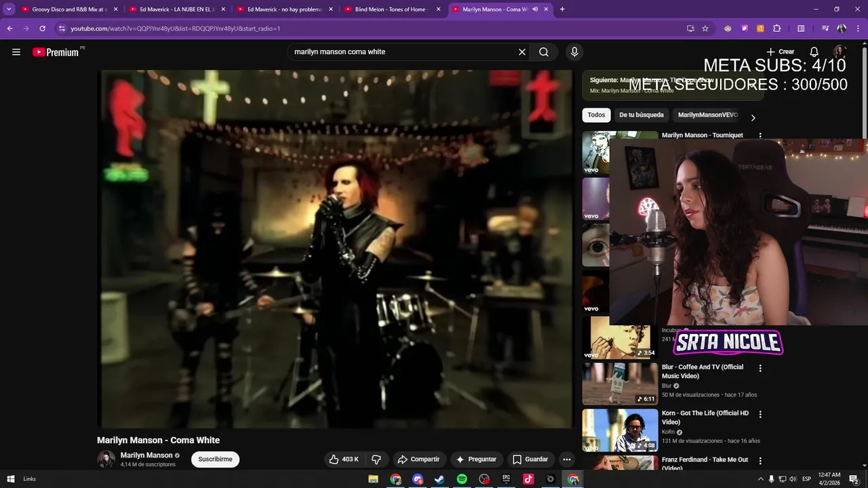Open the Windows Start menu

(x=11, y=479)
